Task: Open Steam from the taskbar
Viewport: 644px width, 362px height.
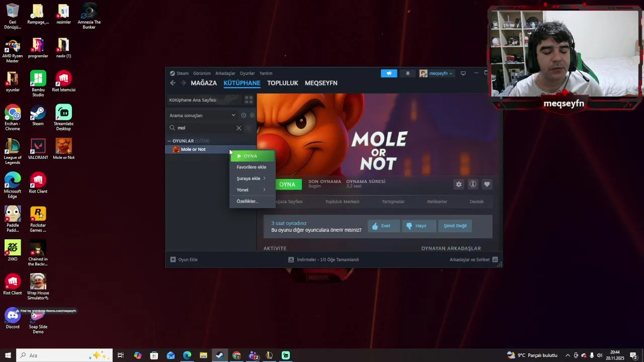Action: coord(220,355)
